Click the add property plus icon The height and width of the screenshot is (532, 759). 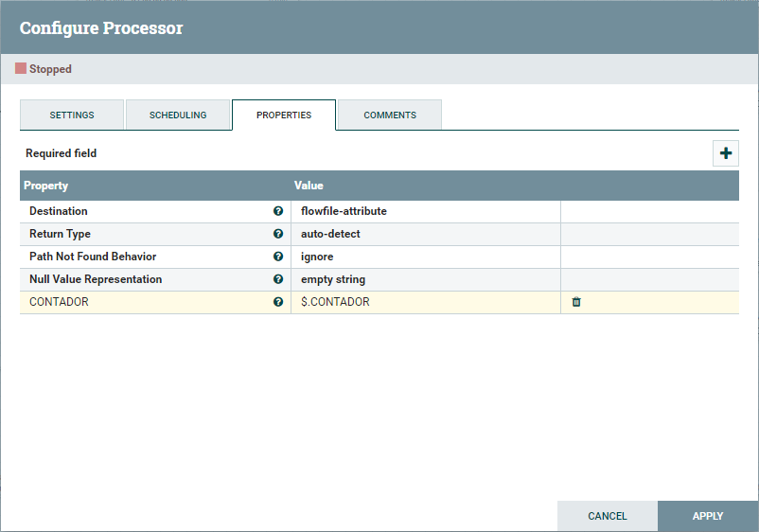pyautogui.click(x=726, y=153)
